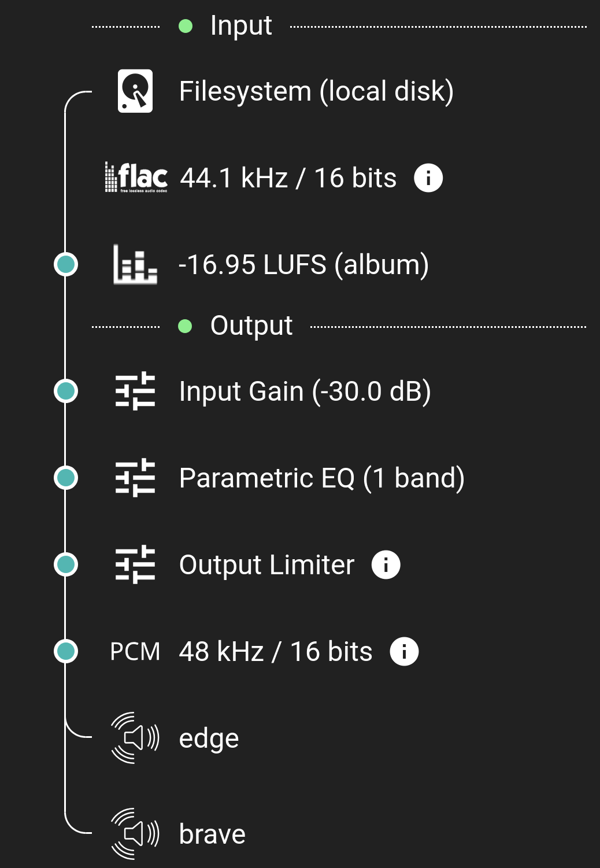Image resolution: width=600 pixels, height=868 pixels.
Task: Select the brave output device label
Action: point(212,834)
